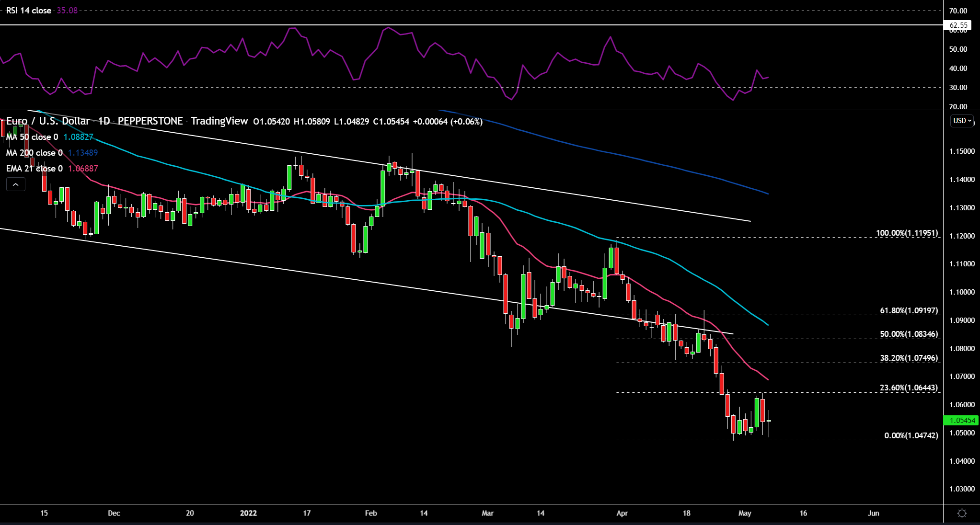Click the MA 200 value 1.13489
The height and width of the screenshot is (525, 980).
(x=83, y=153)
